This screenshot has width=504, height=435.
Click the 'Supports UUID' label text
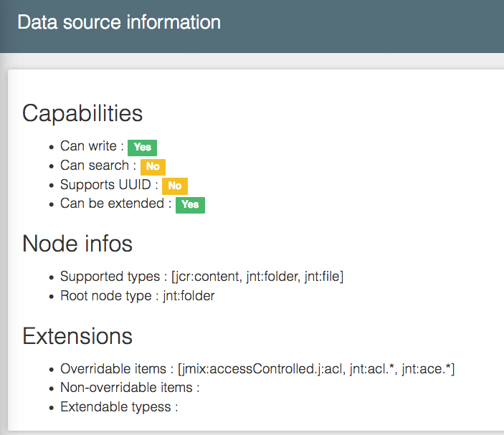(105, 185)
